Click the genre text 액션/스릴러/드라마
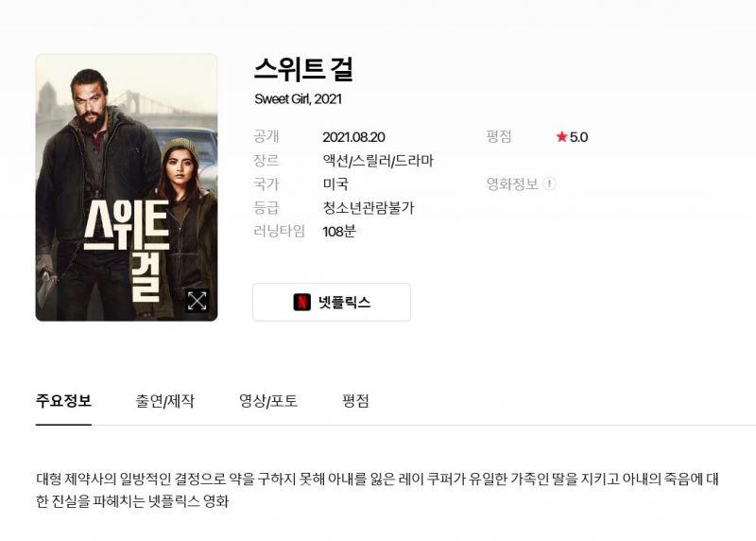756x541 pixels. [378, 161]
